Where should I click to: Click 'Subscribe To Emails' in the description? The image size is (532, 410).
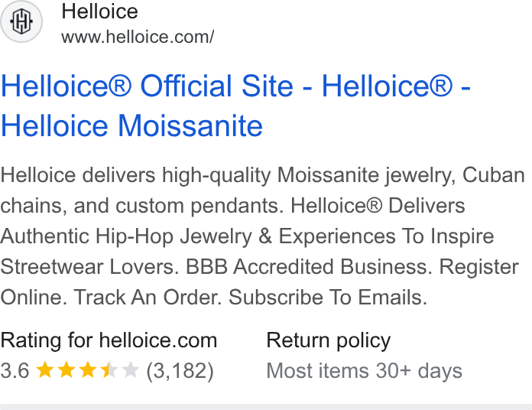(x=326, y=298)
